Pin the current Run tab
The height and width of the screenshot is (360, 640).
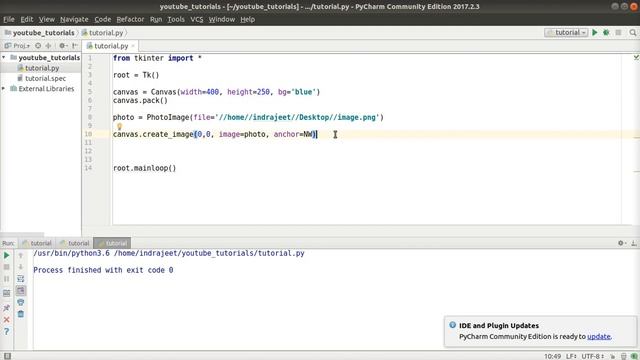click(7, 307)
